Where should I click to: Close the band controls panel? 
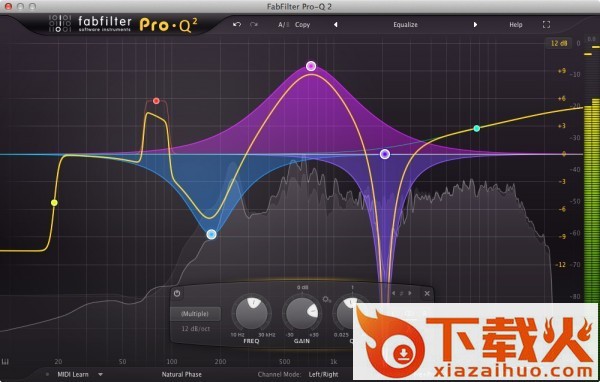427,294
